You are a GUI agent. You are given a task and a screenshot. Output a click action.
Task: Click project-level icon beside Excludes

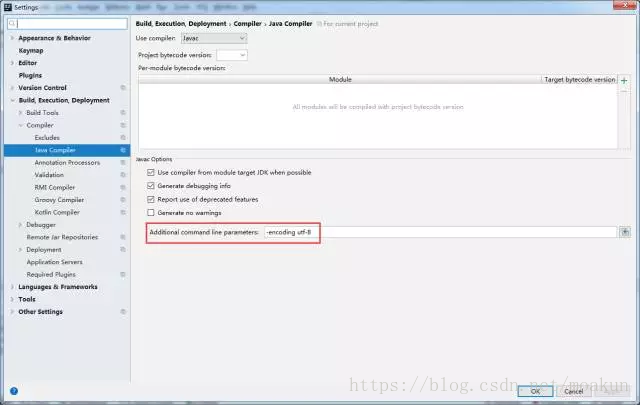[123, 138]
